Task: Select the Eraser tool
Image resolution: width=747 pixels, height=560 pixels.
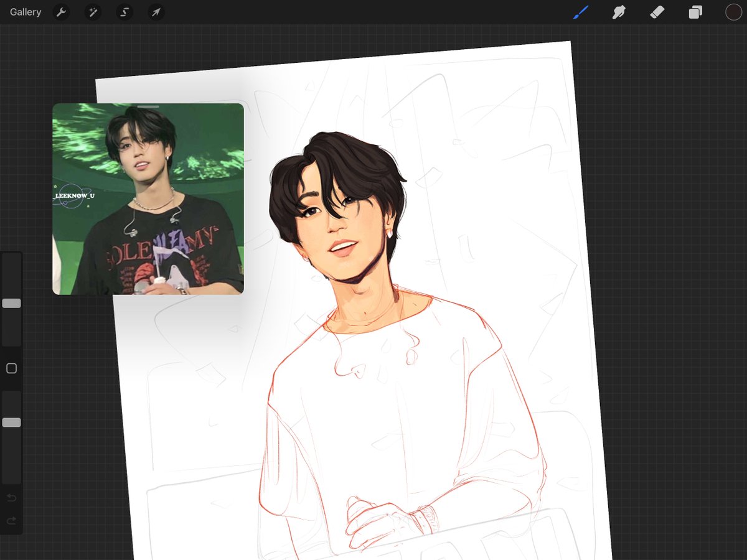Action: [x=657, y=12]
